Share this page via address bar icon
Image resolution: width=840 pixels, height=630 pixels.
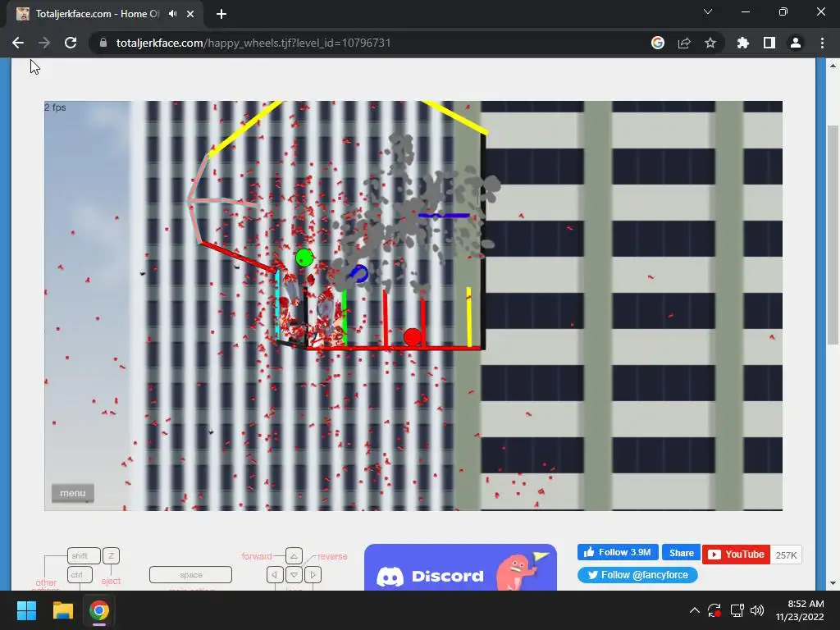point(684,43)
